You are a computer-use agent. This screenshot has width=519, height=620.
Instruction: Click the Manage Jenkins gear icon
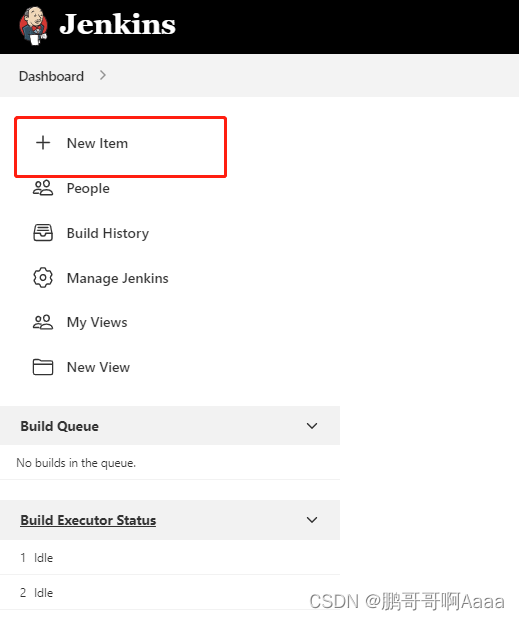(43, 278)
